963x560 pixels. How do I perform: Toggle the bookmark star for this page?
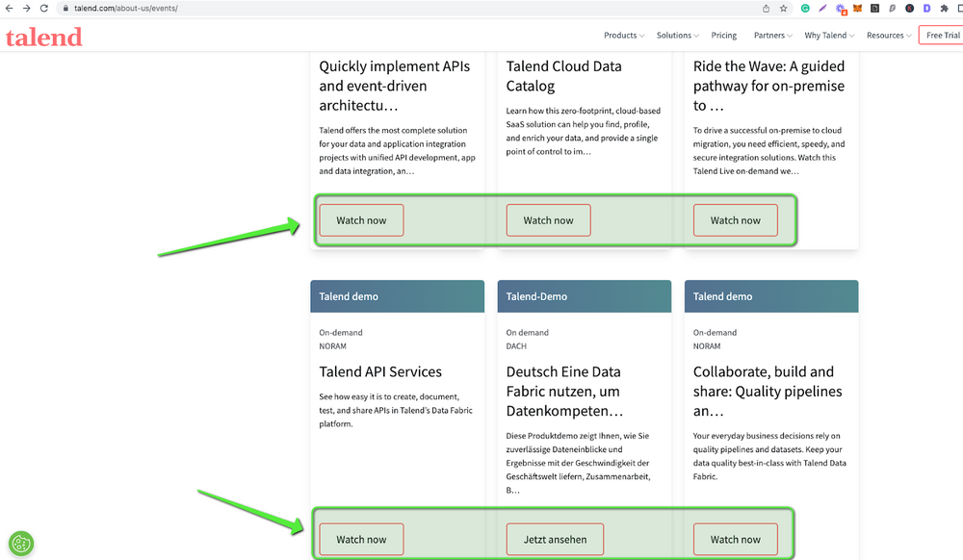tap(784, 8)
